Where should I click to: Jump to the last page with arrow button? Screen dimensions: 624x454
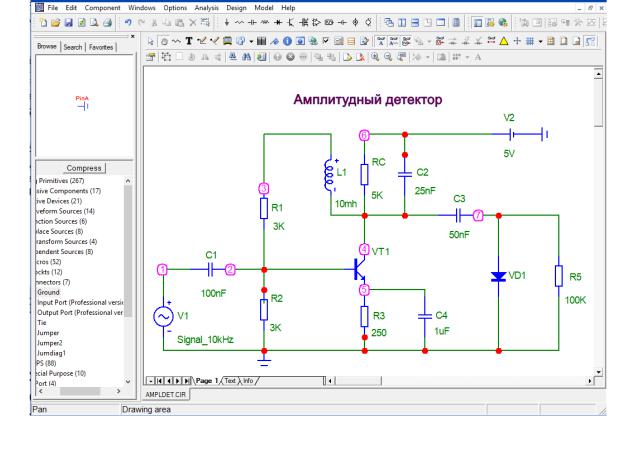186,381
